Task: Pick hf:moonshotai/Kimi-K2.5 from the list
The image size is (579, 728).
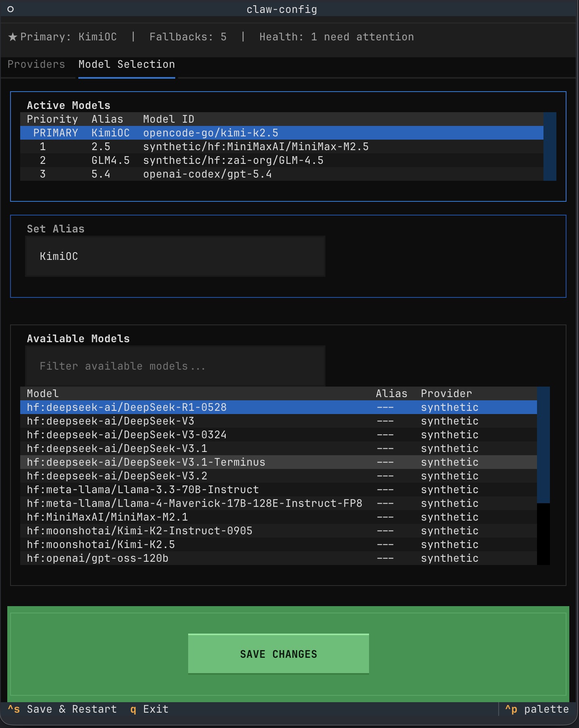Action: tap(278, 544)
